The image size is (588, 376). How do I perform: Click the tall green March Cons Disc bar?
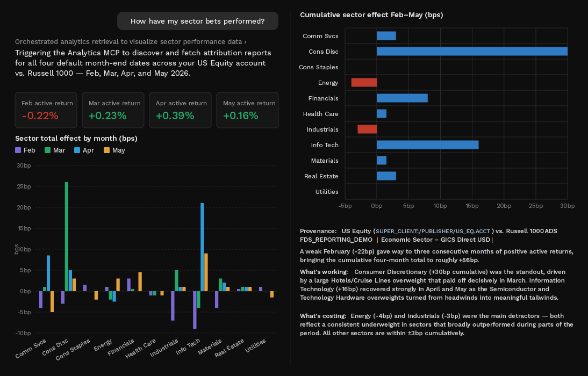point(66,236)
